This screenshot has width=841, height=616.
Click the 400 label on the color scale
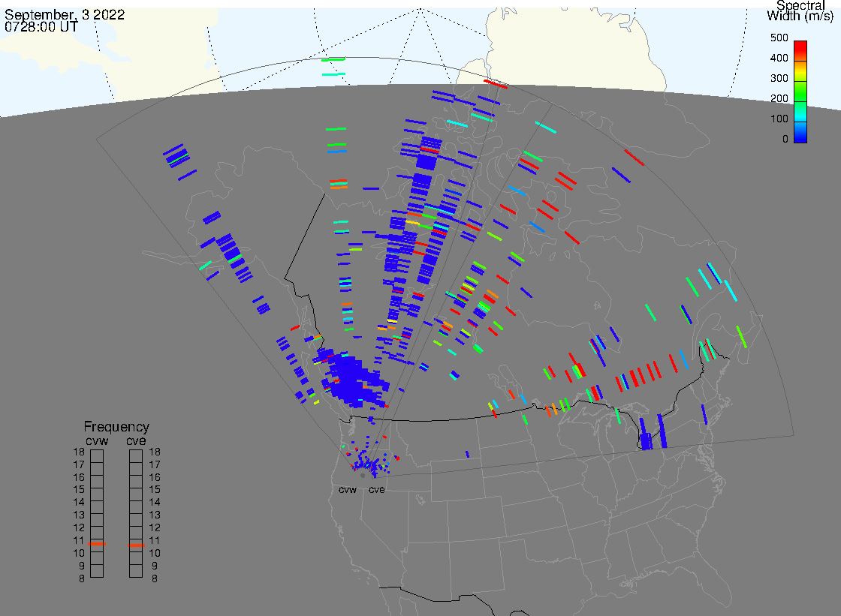coord(779,58)
